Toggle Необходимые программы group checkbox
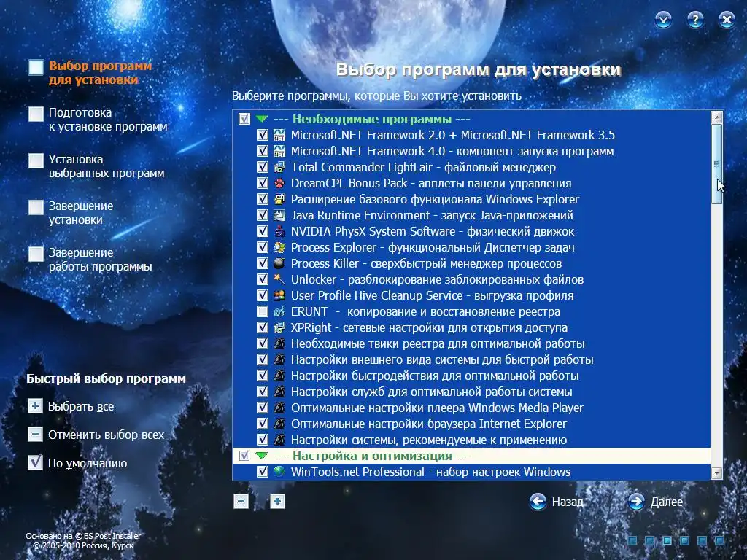747x560 pixels. click(x=244, y=119)
